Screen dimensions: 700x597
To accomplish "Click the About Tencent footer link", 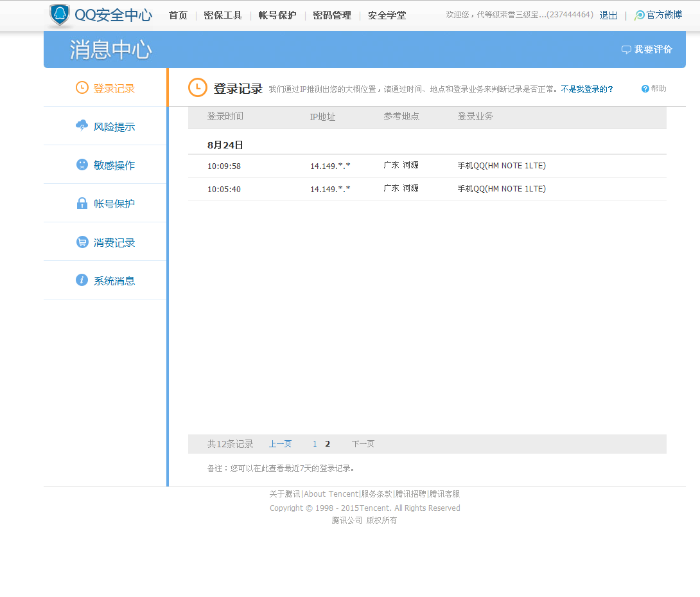I will pyautogui.click(x=331, y=494).
